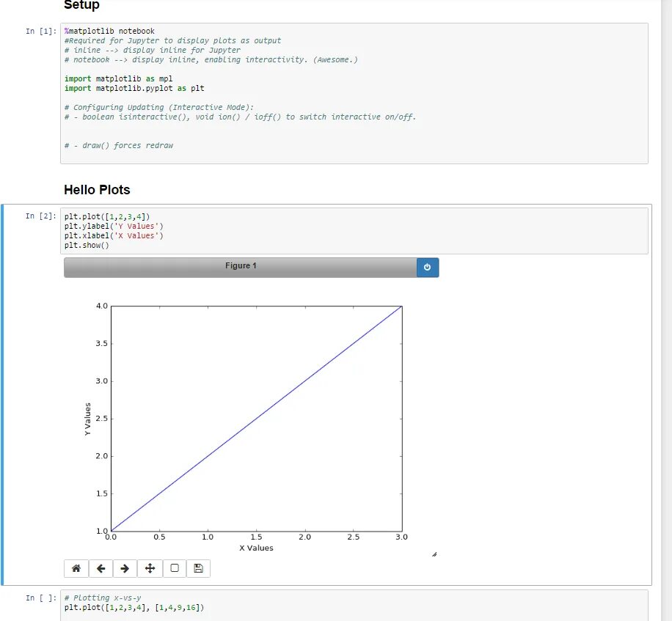Click the plt.plot([1,2,3,4]) line

[107, 217]
